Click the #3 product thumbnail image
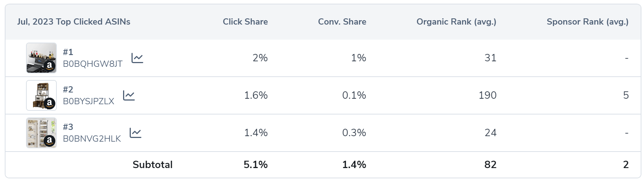This screenshot has width=644, height=182. (41, 133)
